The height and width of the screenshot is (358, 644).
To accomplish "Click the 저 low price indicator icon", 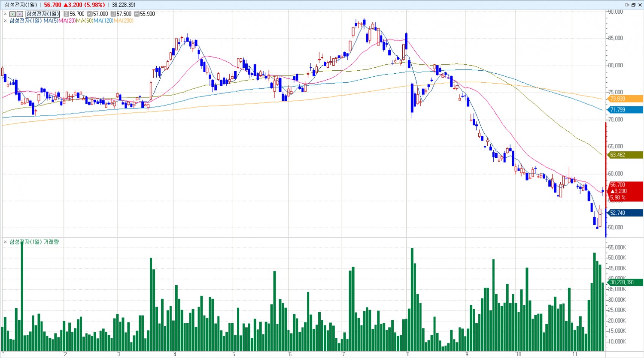I will click(137, 14).
